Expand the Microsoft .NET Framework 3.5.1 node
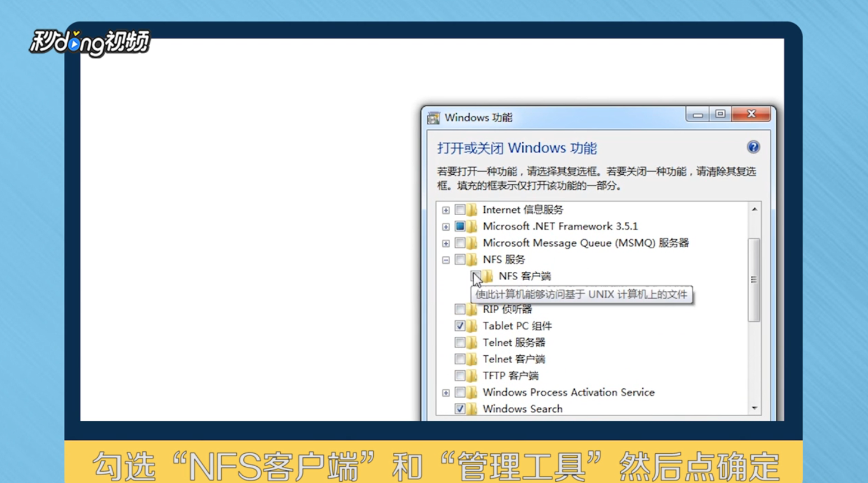This screenshot has height=483, width=868. click(x=445, y=227)
